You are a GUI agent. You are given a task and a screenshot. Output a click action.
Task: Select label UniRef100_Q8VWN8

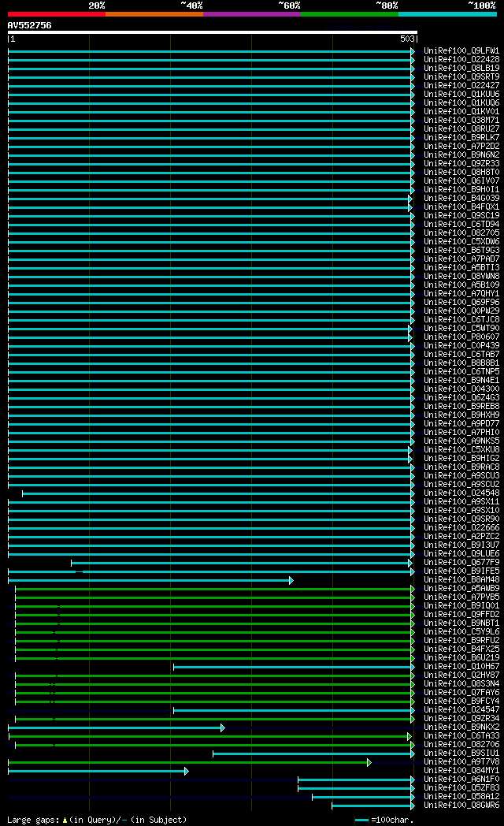point(461,276)
